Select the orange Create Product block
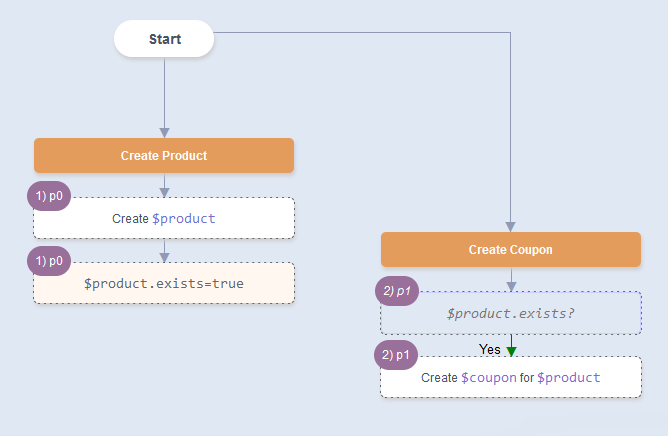 (x=164, y=156)
